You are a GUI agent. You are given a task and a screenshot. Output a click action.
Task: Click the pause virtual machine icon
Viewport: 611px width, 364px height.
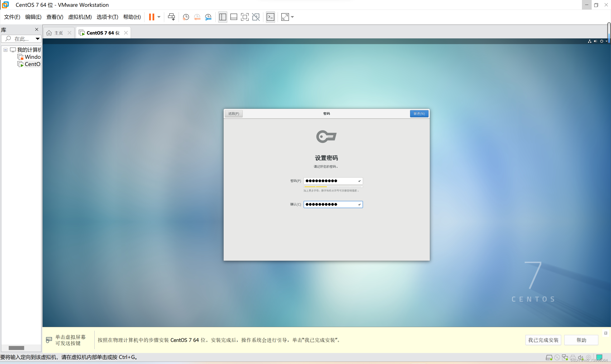tap(152, 17)
